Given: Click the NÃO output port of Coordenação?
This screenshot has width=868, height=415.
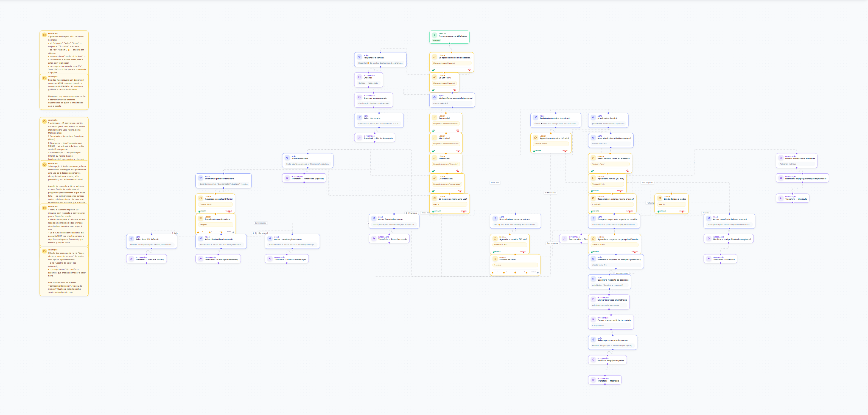Looking at the screenshot, I should [460, 191].
